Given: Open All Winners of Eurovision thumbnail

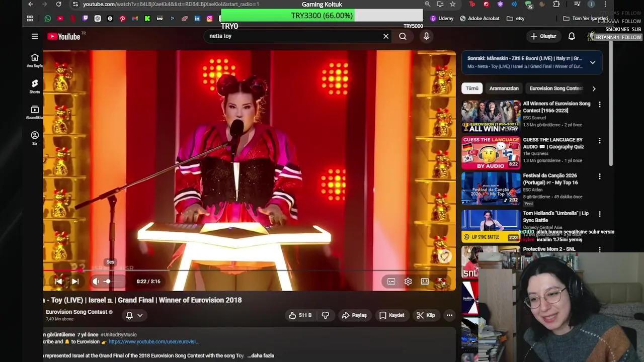Looking at the screenshot, I should 491,116.
